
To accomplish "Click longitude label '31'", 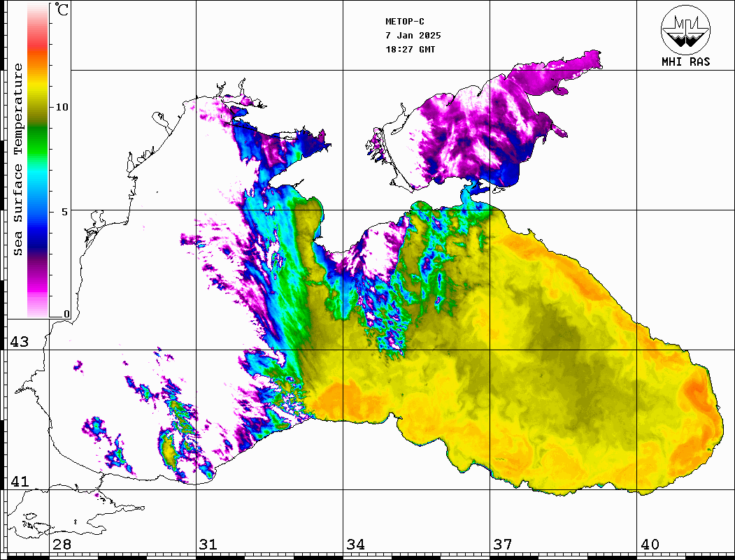I will click(208, 545).
